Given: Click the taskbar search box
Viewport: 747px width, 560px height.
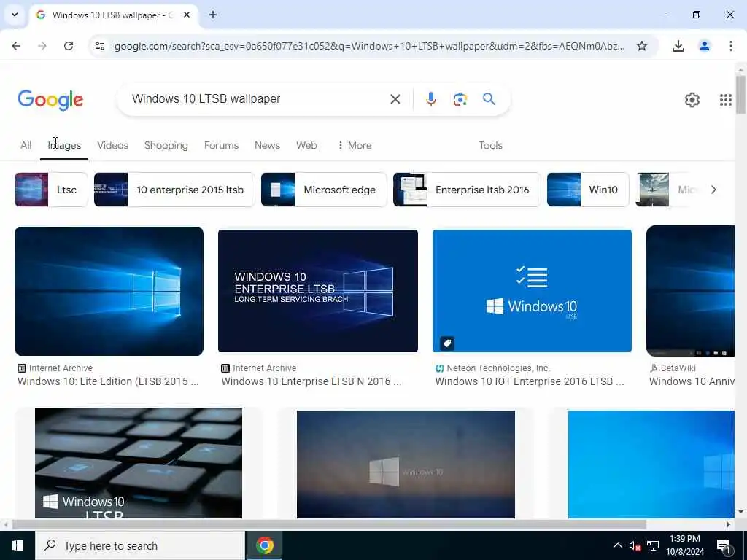Looking at the screenshot, I should coord(140,545).
